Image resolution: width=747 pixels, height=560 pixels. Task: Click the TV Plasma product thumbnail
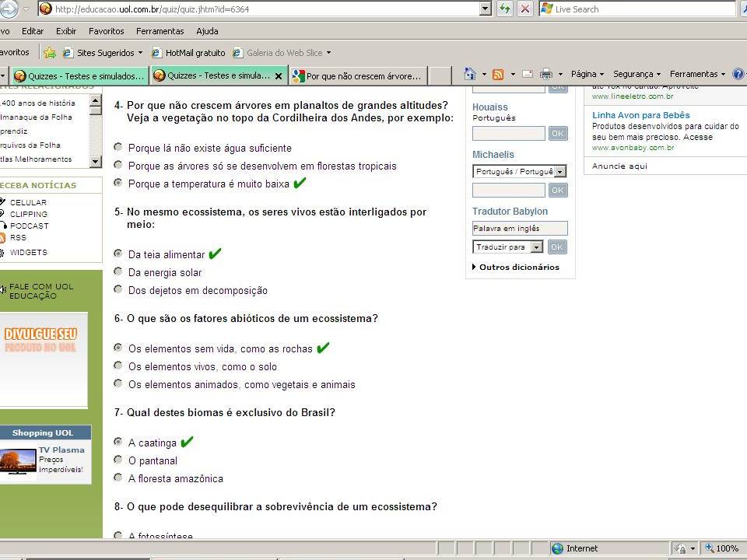click(x=18, y=461)
